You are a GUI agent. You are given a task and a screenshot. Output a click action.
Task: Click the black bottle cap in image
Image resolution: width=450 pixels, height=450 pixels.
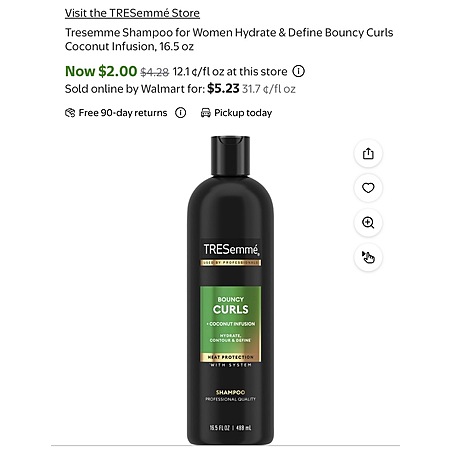[230, 156]
